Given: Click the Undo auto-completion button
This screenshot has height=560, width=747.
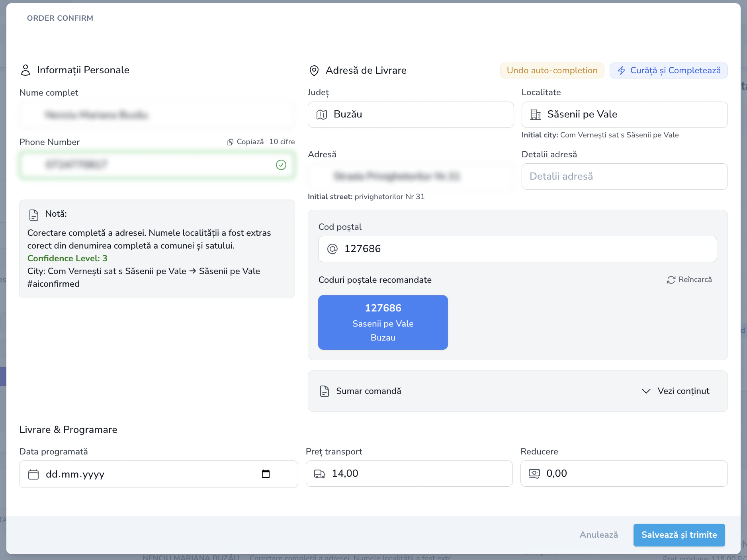Looking at the screenshot, I should tap(552, 70).
